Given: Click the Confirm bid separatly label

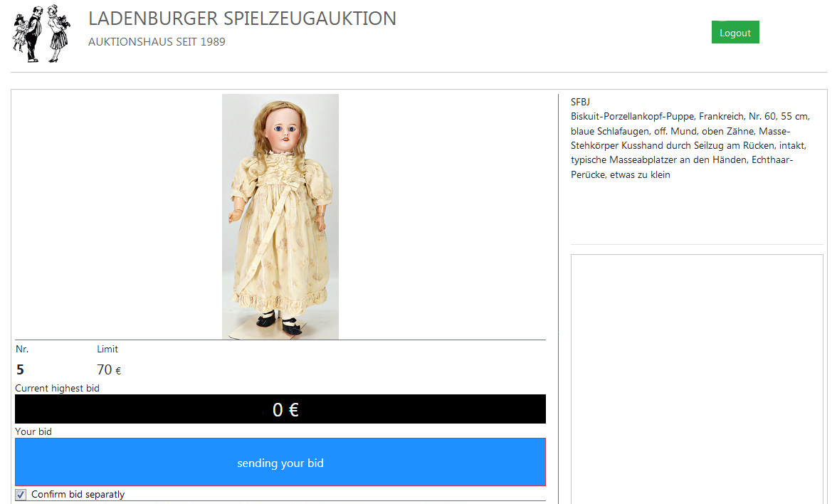Looking at the screenshot, I should click(78, 494).
